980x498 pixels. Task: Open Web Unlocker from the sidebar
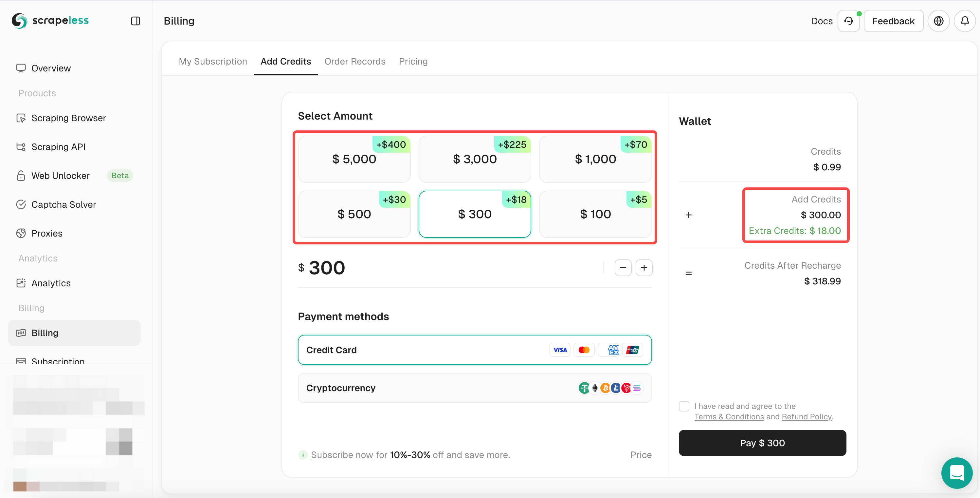(x=61, y=176)
